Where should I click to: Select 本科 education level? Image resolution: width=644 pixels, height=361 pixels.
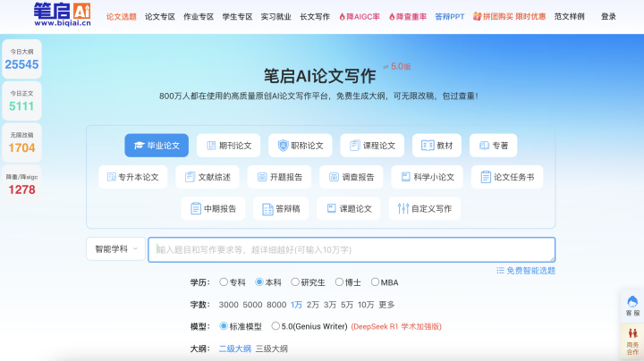[268, 282]
